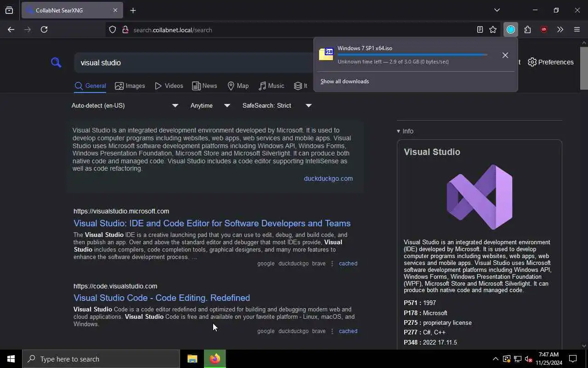Switch to the News tab
Screen dimensions: 588x368
pyautogui.click(x=204, y=86)
